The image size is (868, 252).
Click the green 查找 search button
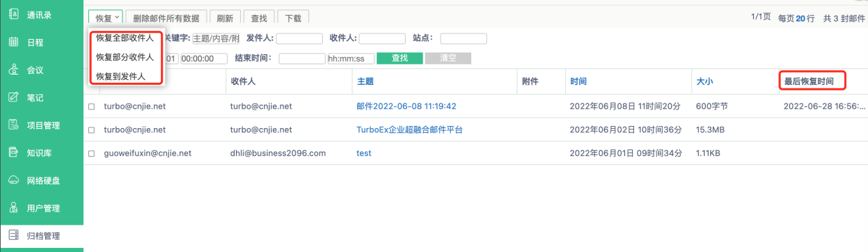(399, 58)
